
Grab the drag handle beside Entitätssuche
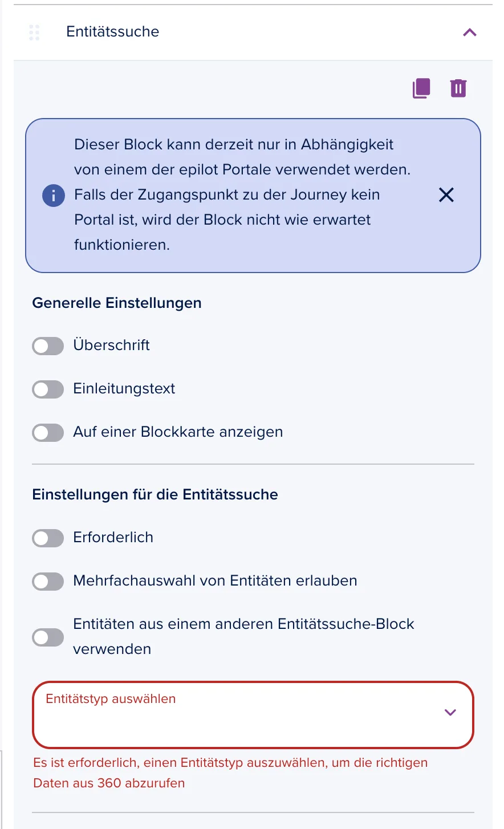[x=34, y=32]
